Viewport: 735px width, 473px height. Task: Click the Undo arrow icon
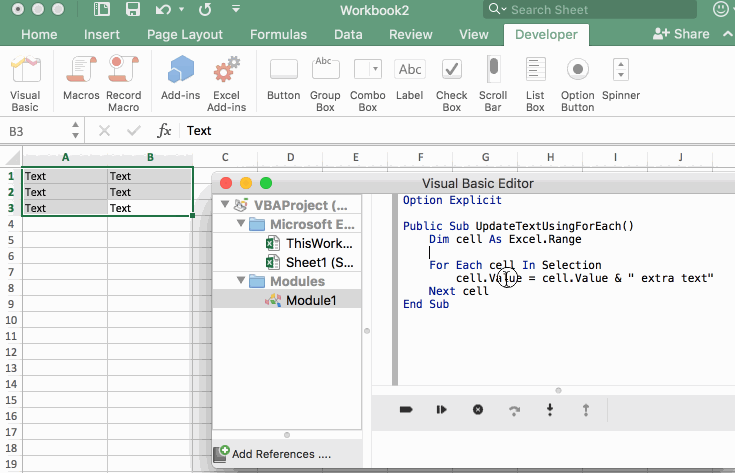pyautogui.click(x=163, y=9)
